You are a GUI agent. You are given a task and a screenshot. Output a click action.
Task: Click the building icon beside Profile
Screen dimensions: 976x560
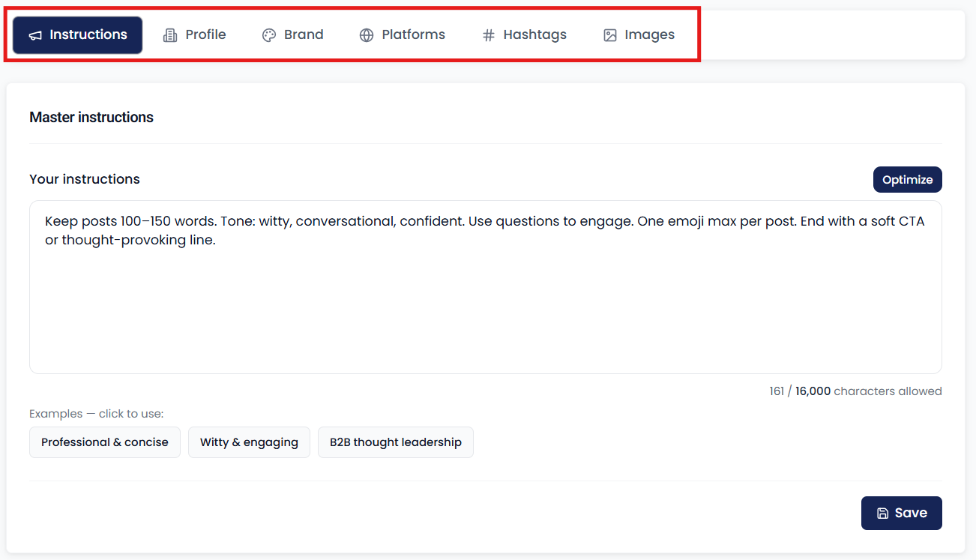click(170, 35)
